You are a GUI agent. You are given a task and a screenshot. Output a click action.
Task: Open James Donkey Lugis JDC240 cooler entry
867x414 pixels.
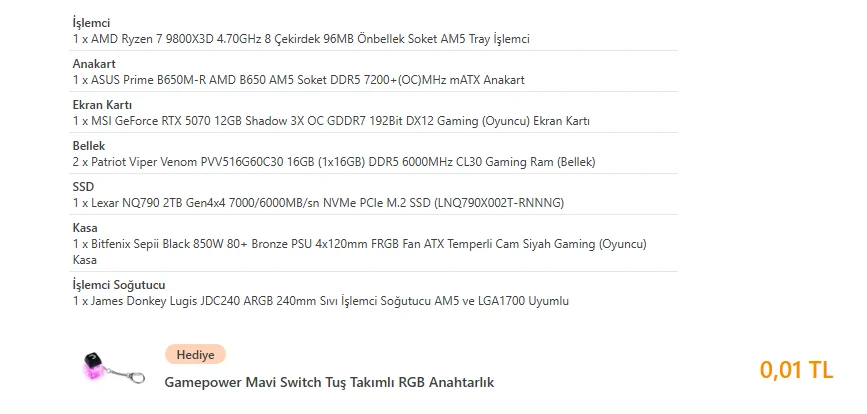(321, 301)
